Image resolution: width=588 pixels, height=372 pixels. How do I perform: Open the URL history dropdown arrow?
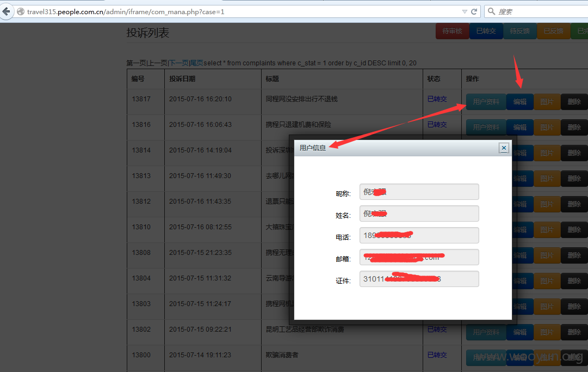(x=464, y=11)
